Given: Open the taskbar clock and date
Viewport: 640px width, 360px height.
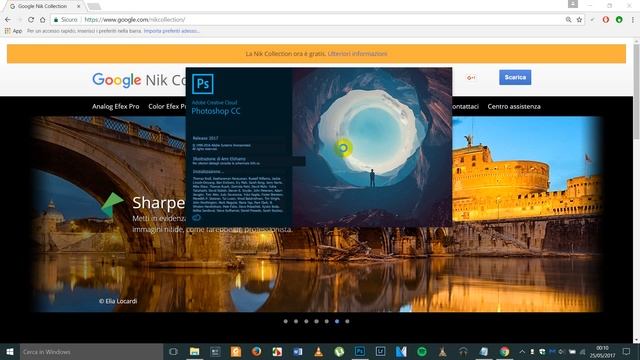Looking at the screenshot, I should [x=602, y=352].
